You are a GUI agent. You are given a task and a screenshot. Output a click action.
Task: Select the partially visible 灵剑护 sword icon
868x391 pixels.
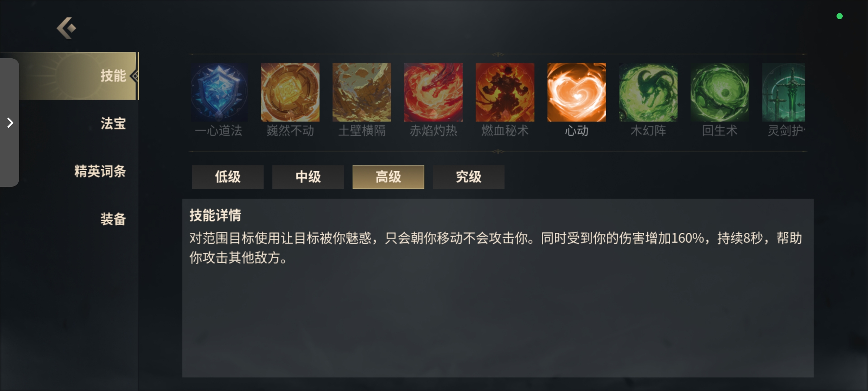click(x=784, y=92)
